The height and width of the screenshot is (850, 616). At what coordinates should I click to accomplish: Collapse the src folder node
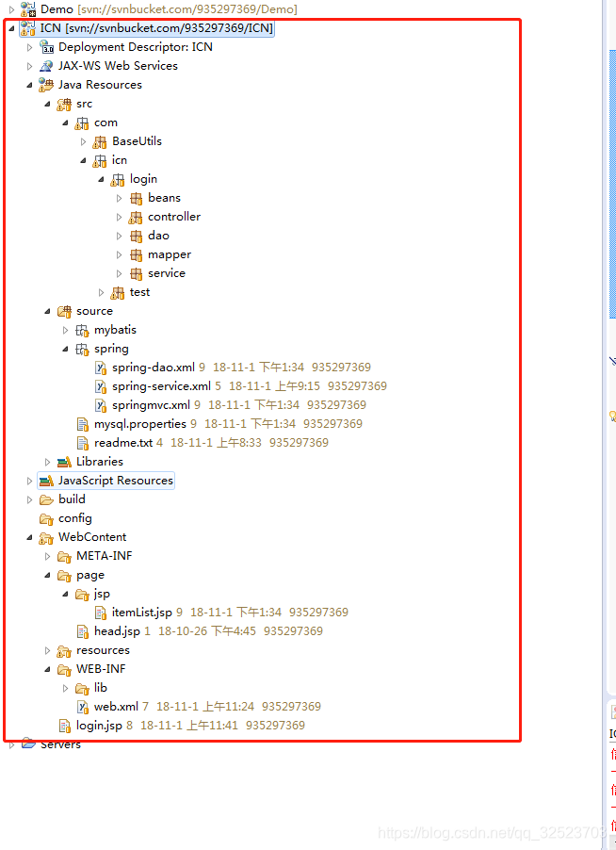pos(48,104)
